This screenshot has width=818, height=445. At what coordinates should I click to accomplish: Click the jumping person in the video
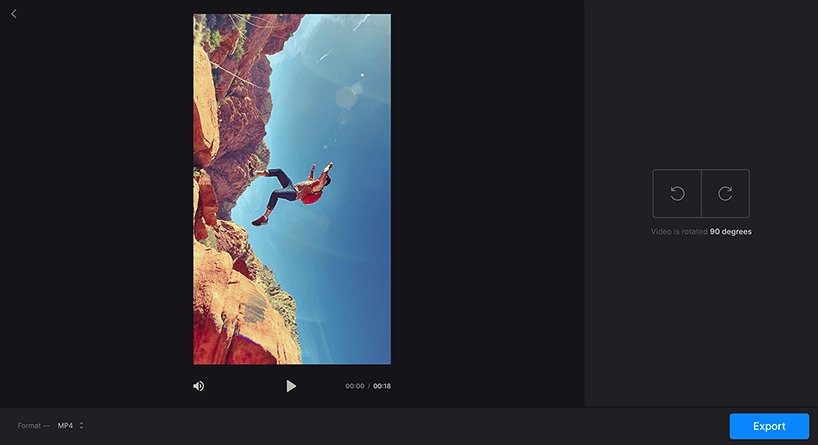point(296,190)
